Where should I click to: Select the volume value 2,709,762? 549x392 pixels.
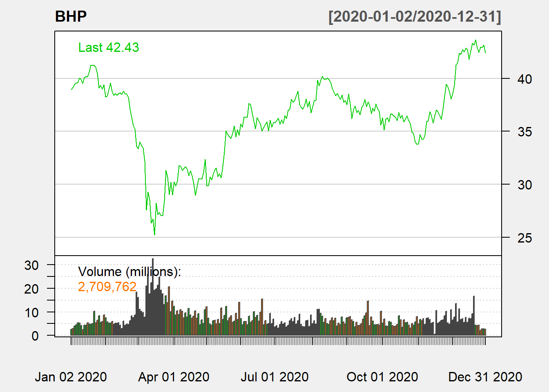click(107, 287)
